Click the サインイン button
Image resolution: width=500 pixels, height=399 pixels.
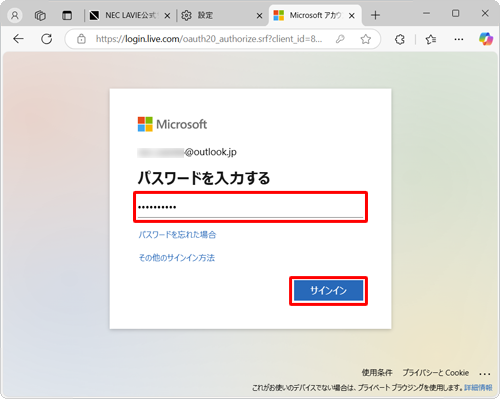(x=328, y=291)
